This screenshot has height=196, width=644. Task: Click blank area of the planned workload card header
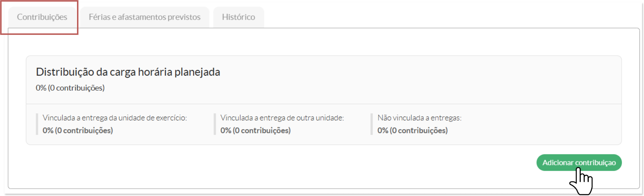click(x=419, y=80)
